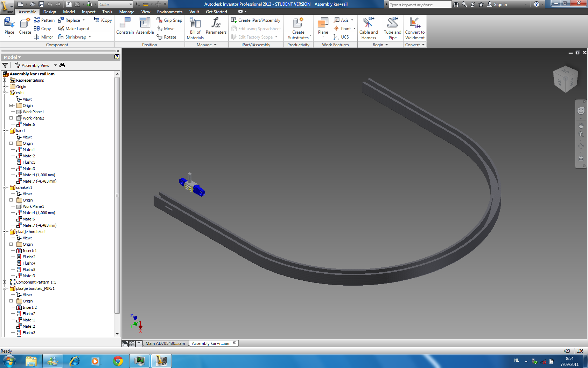588x368 pixels.
Task: Click browser scrollbar down arrow
Action: pos(117,334)
